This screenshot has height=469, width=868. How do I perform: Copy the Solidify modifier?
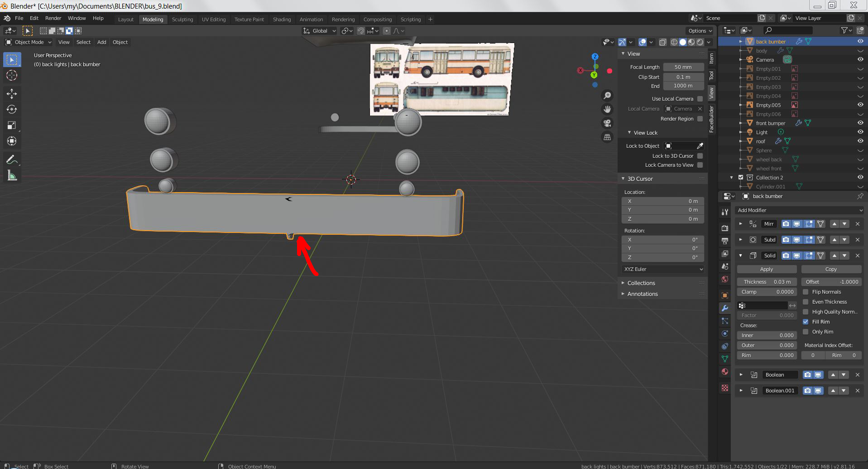pyautogui.click(x=831, y=269)
